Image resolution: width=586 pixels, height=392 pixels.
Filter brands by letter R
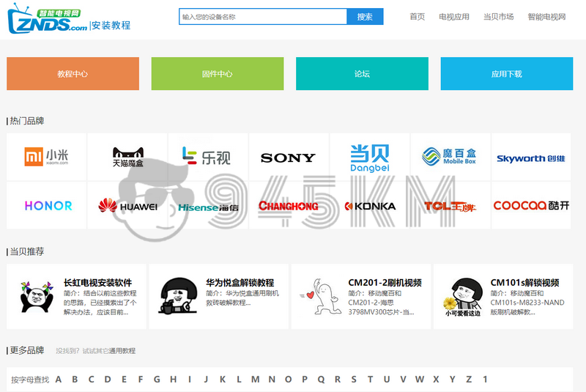[x=338, y=380]
